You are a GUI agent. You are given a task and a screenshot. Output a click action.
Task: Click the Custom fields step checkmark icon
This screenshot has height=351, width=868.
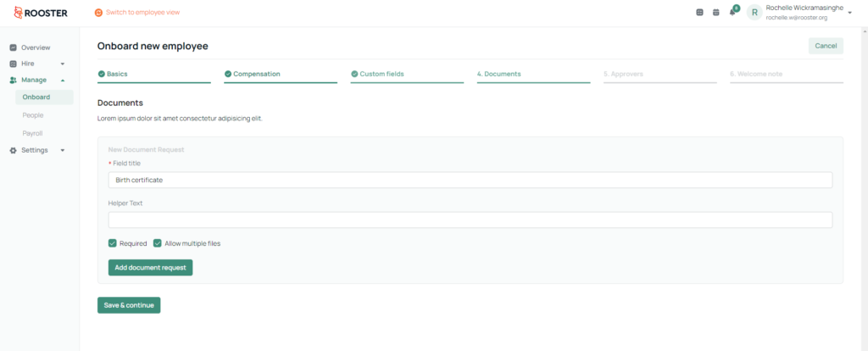tap(354, 74)
